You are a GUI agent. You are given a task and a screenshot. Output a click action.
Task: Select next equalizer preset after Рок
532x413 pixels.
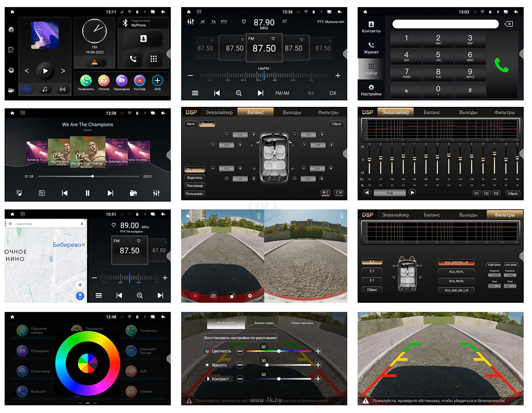pyautogui.click(x=412, y=193)
